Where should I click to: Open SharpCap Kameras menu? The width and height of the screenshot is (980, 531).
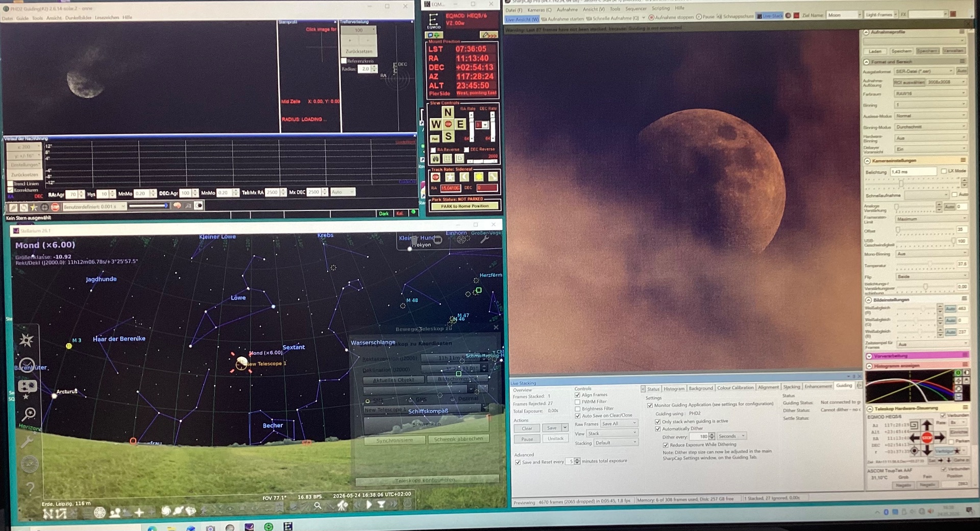click(539, 10)
